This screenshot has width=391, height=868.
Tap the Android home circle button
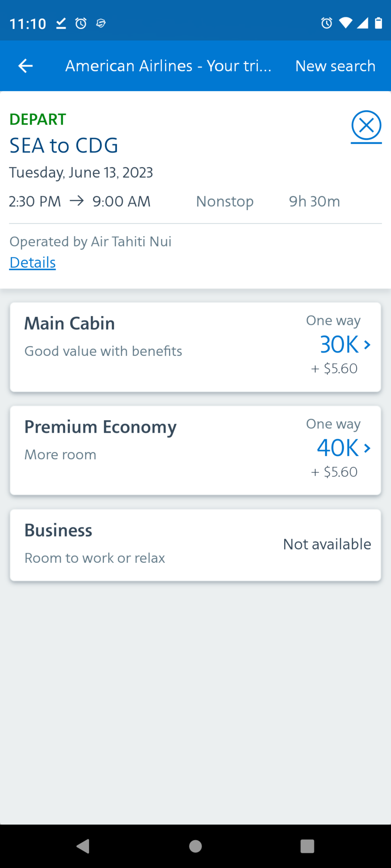coord(195,846)
